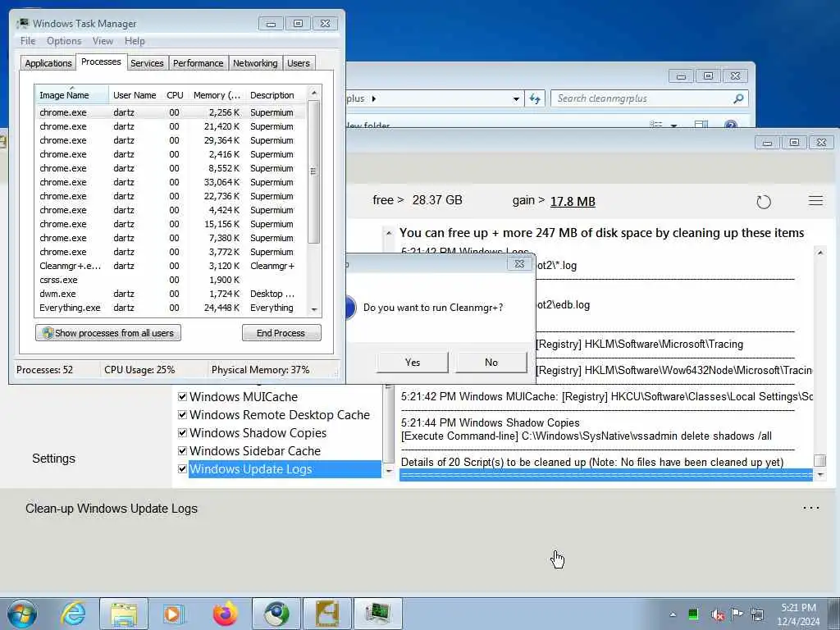Click the Task Manager process list scroll down arrow
Viewport: 840px width, 630px height.
point(314,309)
